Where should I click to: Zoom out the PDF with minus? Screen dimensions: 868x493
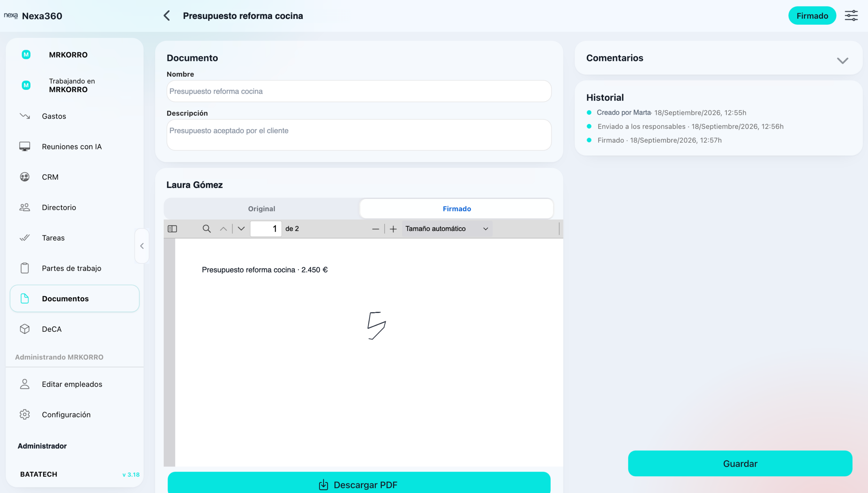coord(375,229)
